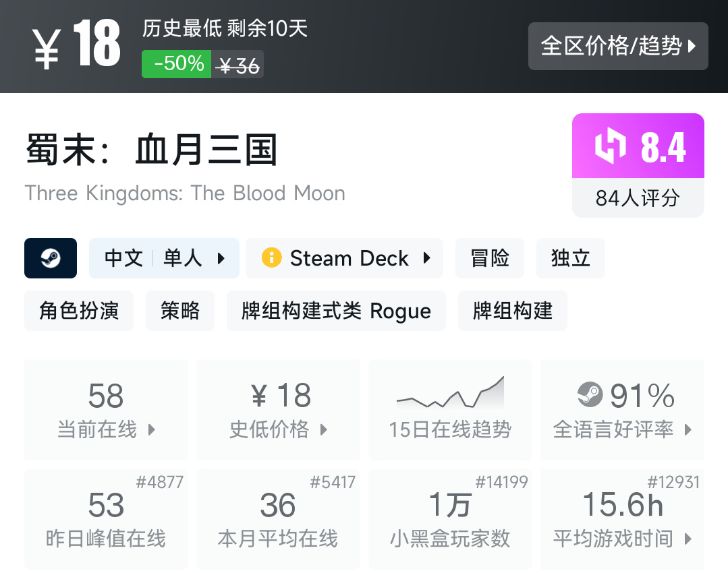Expand the 史低价格 lowest price arrow
The height and width of the screenshot is (573, 728).
324,429
